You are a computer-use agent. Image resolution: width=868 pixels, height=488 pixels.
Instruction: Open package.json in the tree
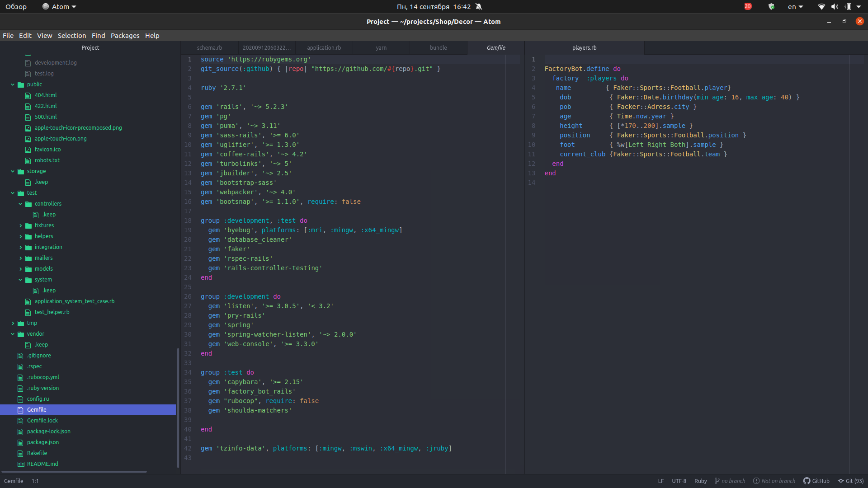click(x=43, y=442)
